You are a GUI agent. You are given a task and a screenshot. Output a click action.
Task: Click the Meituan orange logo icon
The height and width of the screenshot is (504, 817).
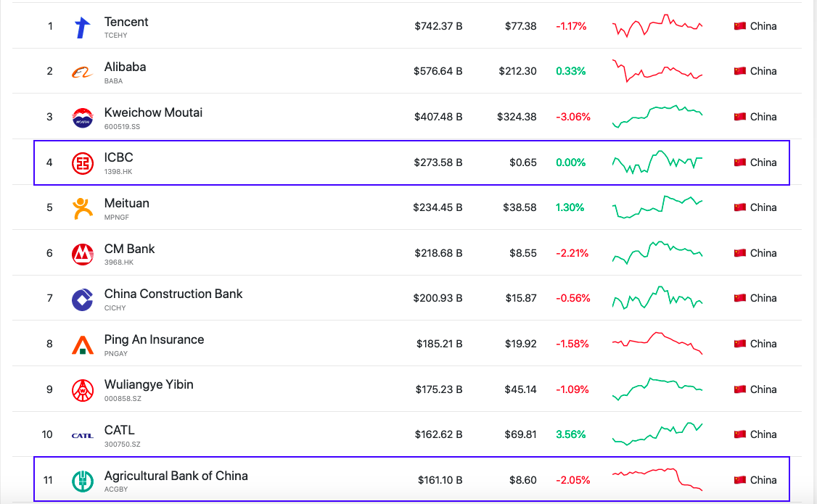83,208
